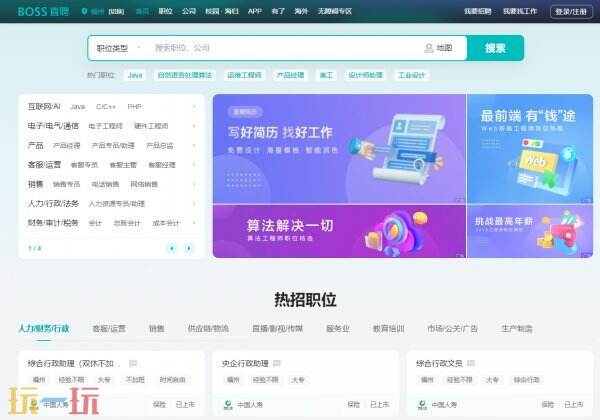
Task: Click the 地图 map icon in search bar
Action: [x=429, y=48]
